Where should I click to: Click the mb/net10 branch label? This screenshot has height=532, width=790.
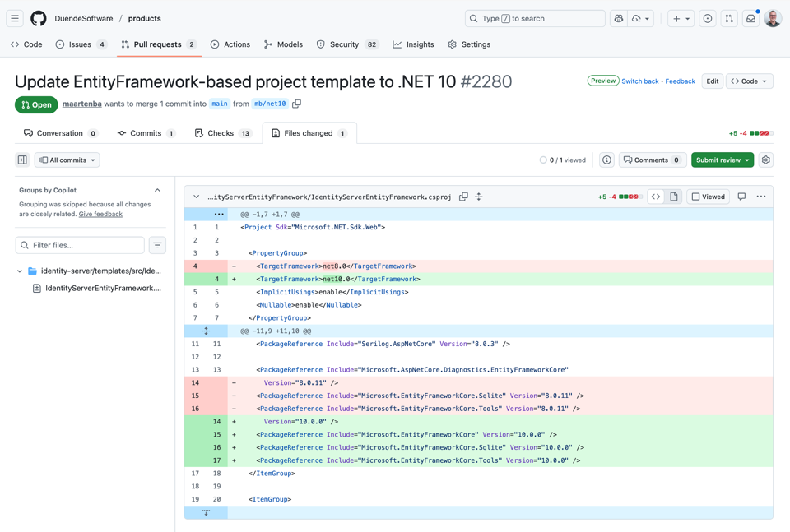coord(270,104)
